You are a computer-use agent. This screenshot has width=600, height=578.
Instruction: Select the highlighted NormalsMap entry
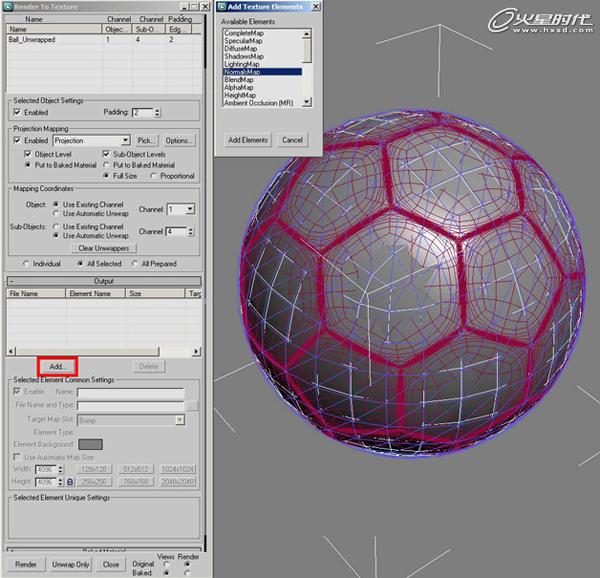pos(262,72)
